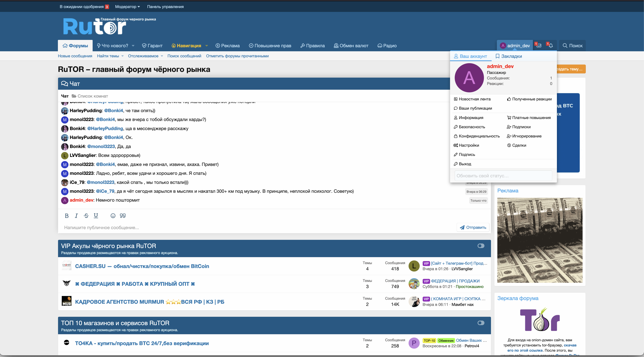Switch to the Закладки tab
The image size is (644, 357).
pos(509,56)
